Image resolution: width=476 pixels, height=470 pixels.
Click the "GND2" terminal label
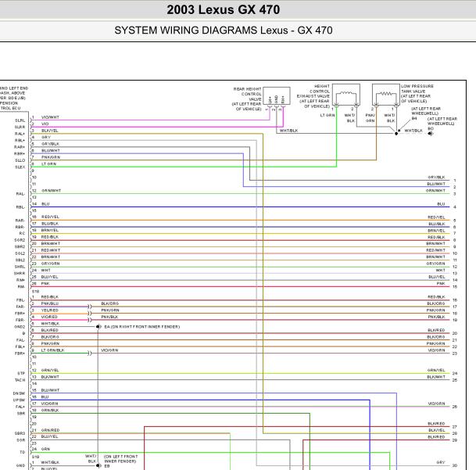[x=20, y=327]
